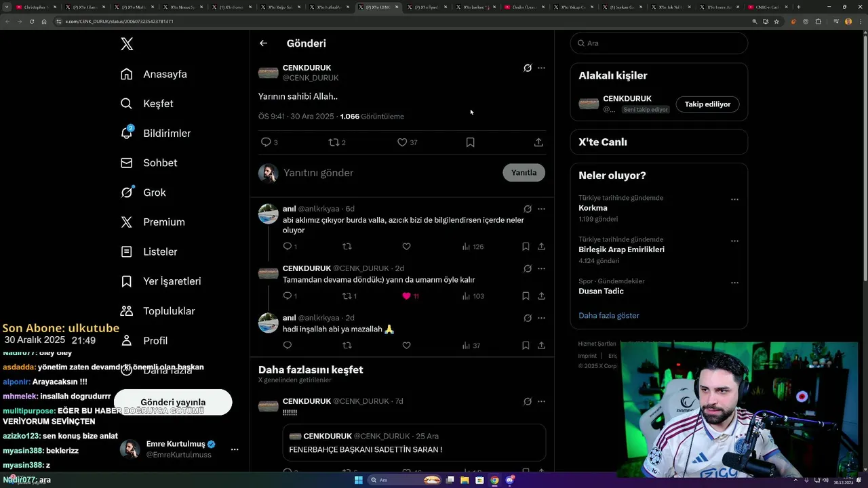Click Daha fazla göster link
Viewport: 868px width, 488px height.
tap(609, 315)
